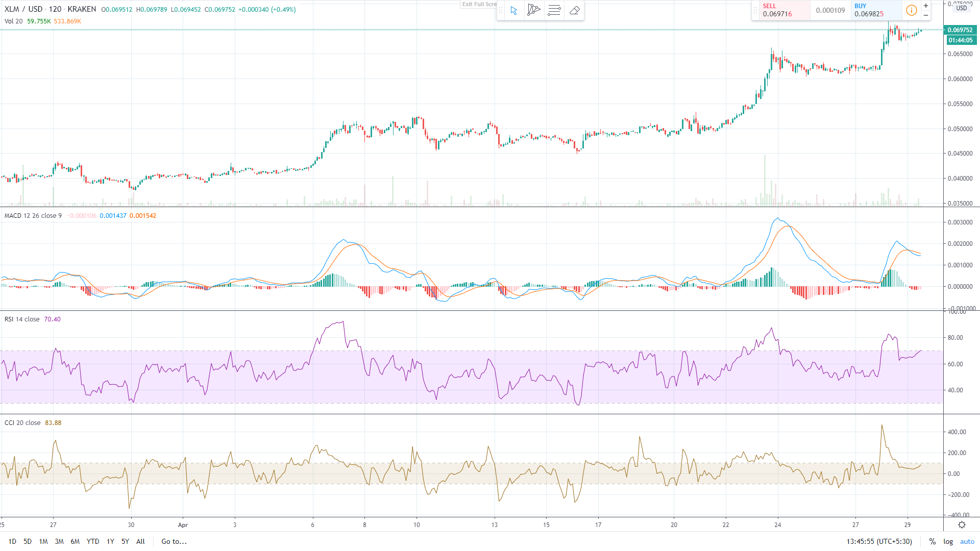Open the horizontal lines drawing tool

[554, 10]
